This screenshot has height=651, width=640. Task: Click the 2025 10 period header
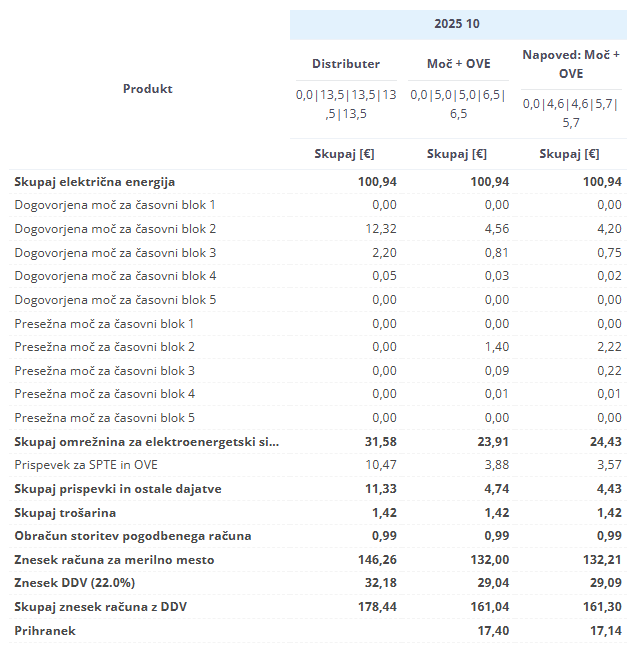[458, 23]
